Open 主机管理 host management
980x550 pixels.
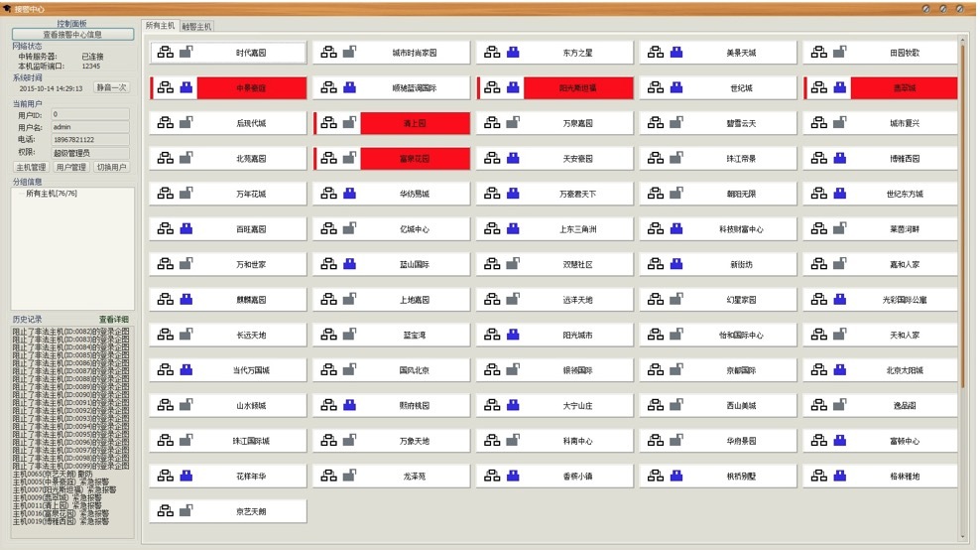point(31,167)
